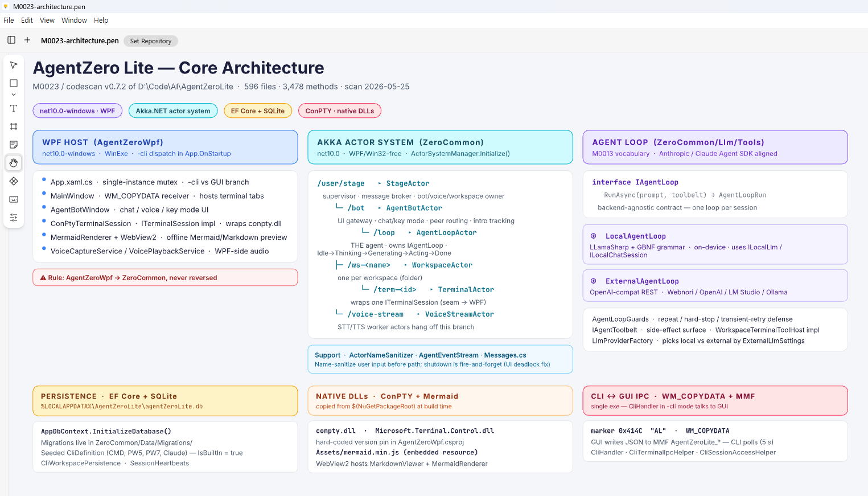Select the 'Akka.NET actor system' pill
The width and height of the screenshot is (868, 496).
(173, 111)
